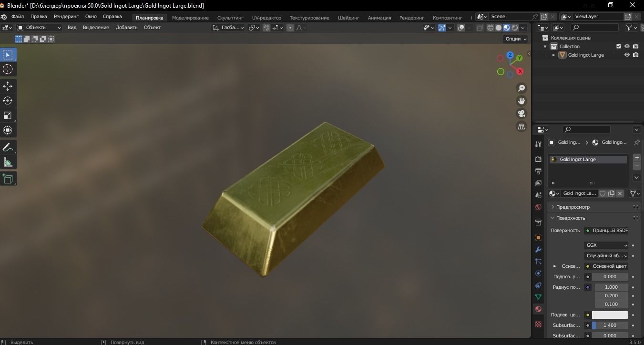Image resolution: width=644 pixels, height=345 pixels.
Task: Select the Move tool in the toolbar
Action: [8, 86]
